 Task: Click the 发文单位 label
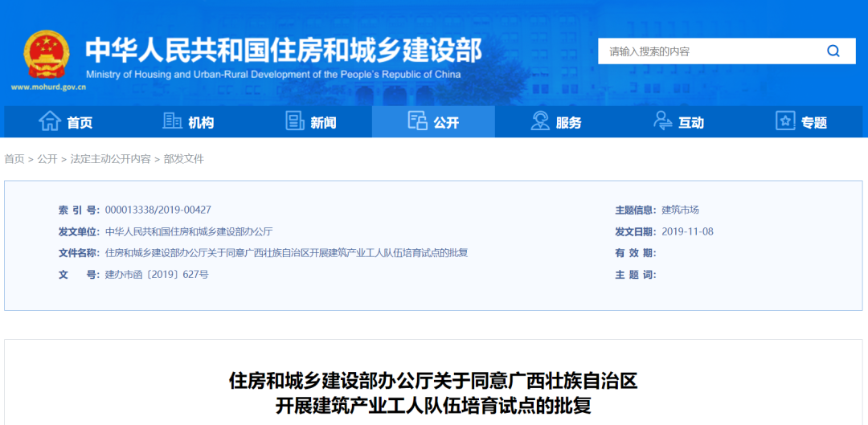79,232
